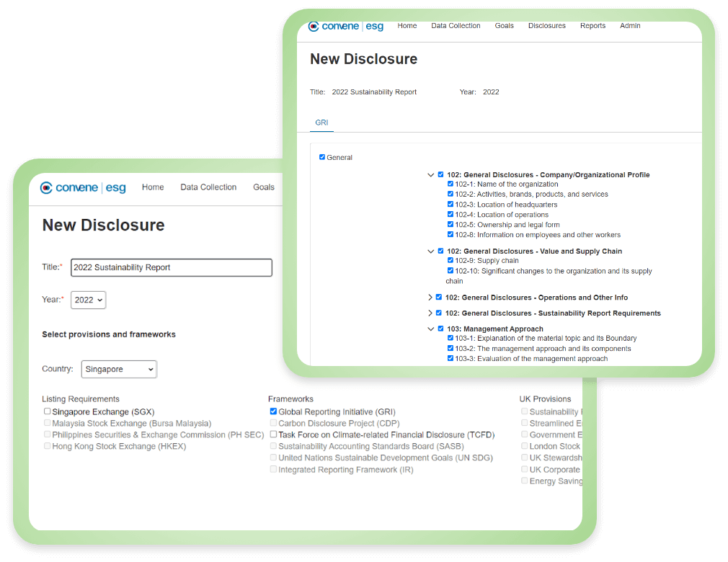The image size is (728, 562).
Task: Expand Sustainability Report Requirements section
Action: click(x=430, y=313)
